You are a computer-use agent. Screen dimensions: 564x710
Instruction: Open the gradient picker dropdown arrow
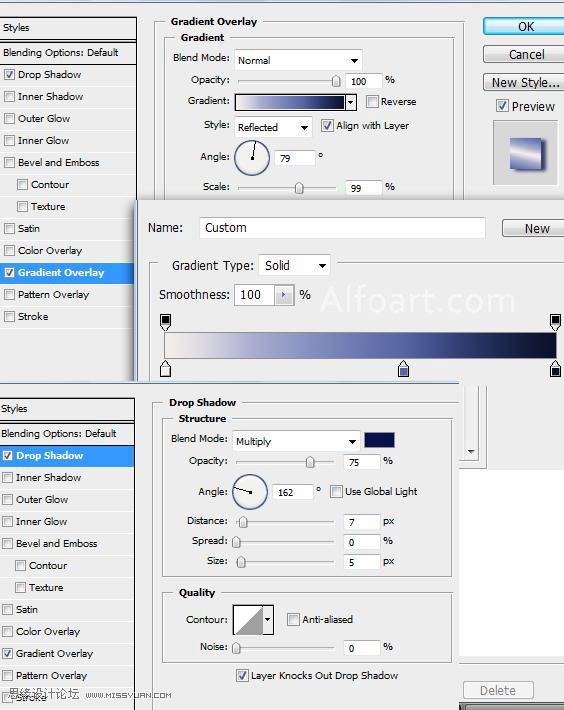tap(351, 103)
